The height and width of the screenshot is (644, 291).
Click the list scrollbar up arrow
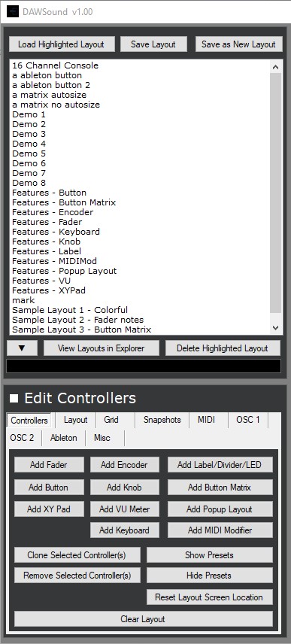(275, 67)
